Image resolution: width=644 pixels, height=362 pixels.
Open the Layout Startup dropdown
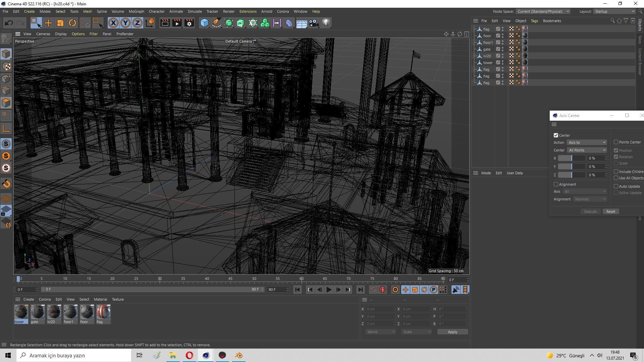pos(614,11)
